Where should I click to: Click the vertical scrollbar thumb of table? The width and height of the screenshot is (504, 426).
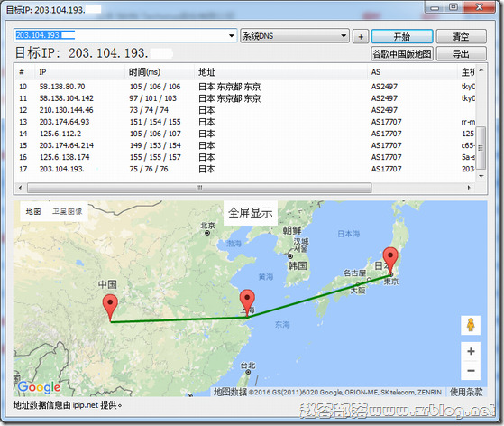(x=481, y=148)
